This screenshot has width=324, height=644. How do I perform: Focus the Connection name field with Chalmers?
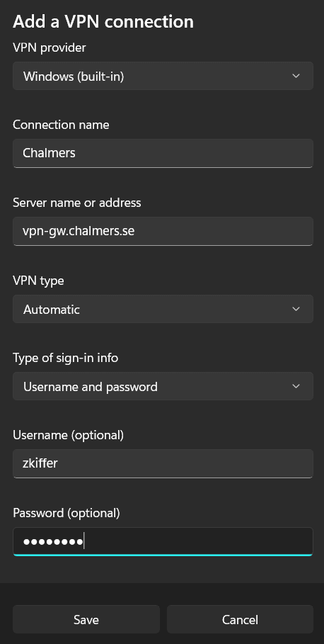coord(163,153)
